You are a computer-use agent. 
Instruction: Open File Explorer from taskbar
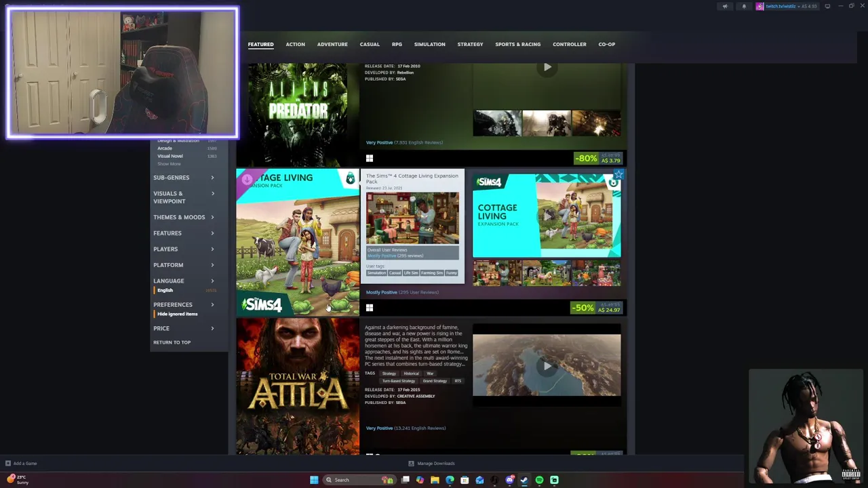point(435,480)
